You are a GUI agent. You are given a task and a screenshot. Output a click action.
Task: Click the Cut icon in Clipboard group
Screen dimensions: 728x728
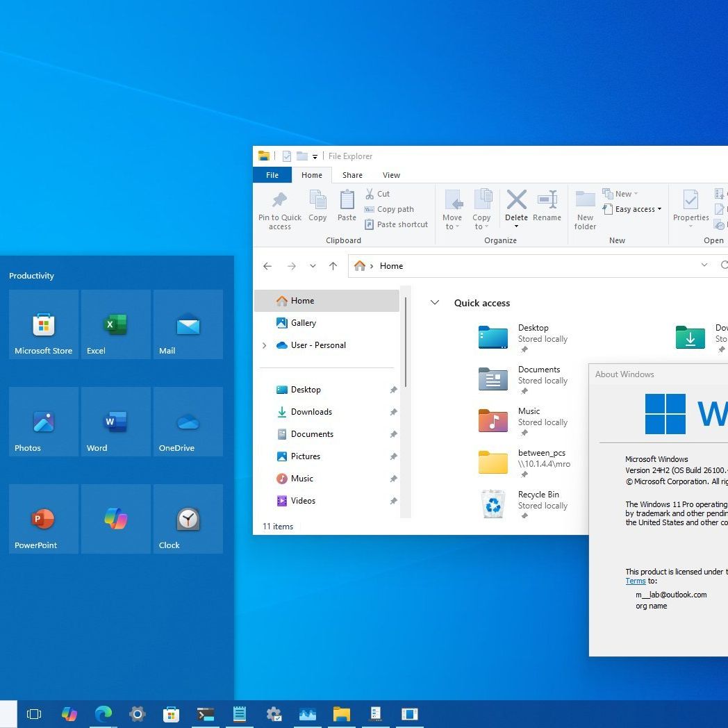tap(370, 194)
